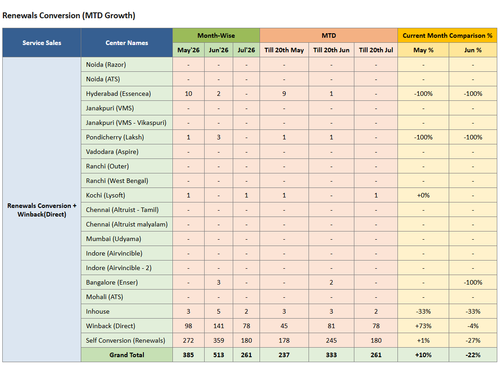Click 'Chennai (Altruist - Tamil)' center name
This screenshot has width=500, height=365.
(x=122, y=210)
